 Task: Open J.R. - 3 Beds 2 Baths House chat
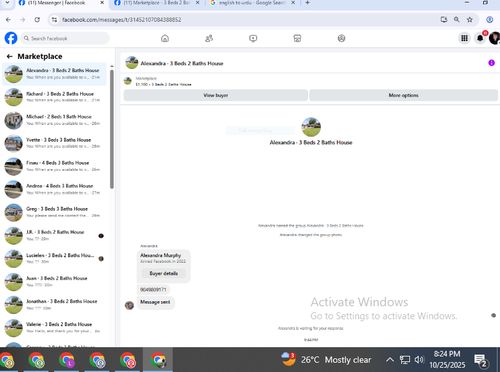tap(54, 235)
